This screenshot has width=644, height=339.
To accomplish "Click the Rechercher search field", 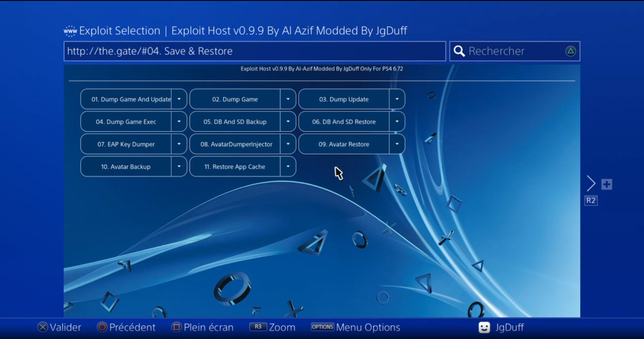I will pyautogui.click(x=515, y=51).
